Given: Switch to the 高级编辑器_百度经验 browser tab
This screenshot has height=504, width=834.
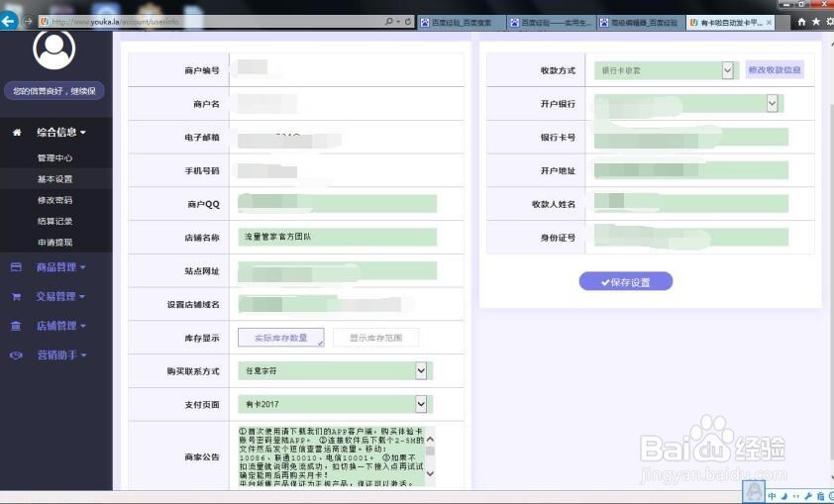Looking at the screenshot, I should point(641,23).
